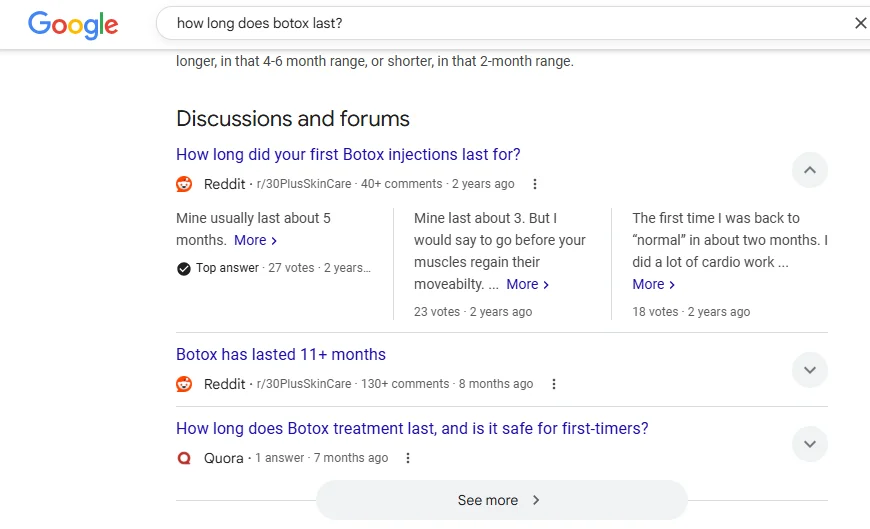This screenshot has width=870, height=529.
Task: Click the Google logo
Action: tap(72, 24)
